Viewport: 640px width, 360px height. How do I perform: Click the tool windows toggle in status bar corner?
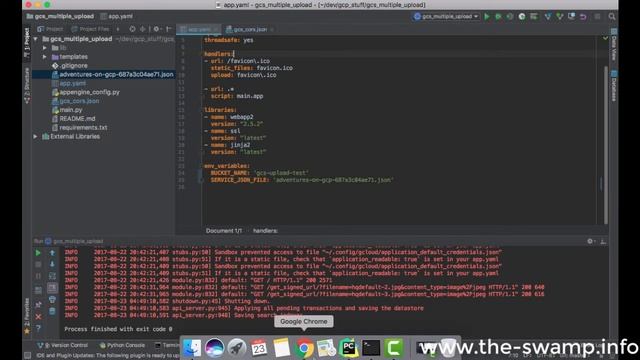[27, 356]
